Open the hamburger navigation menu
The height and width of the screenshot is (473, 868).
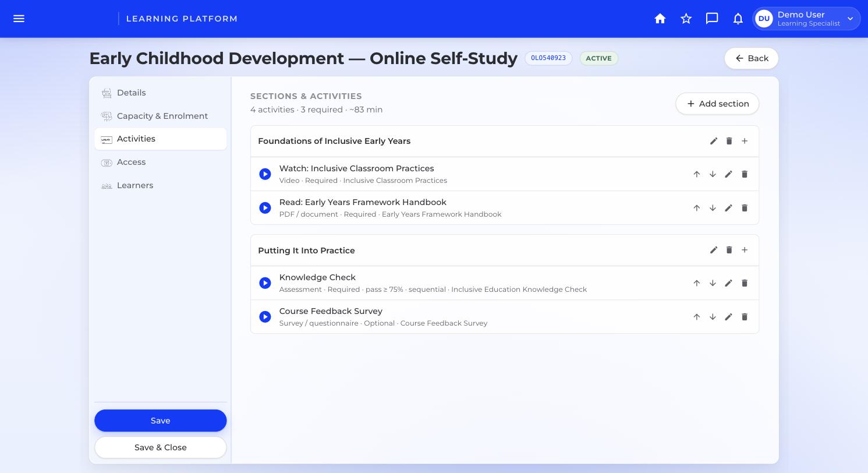tap(19, 19)
